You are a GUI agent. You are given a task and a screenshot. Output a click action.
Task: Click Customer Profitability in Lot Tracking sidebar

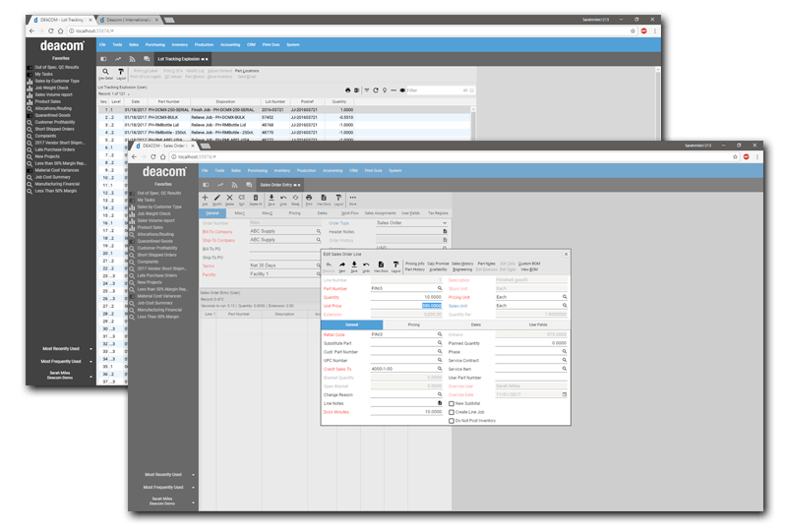pos(55,122)
